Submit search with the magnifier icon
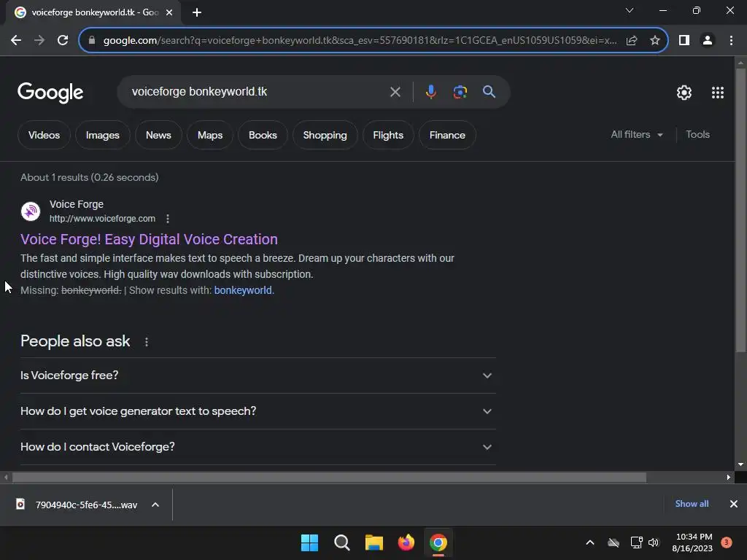This screenshot has width=747, height=560. 489,92
